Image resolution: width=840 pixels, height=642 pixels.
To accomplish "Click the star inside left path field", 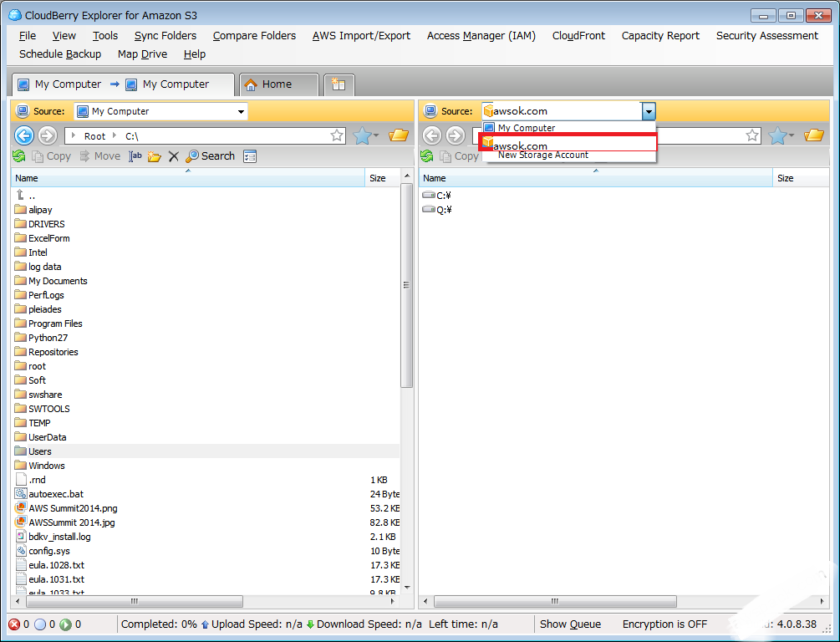I will [x=337, y=135].
